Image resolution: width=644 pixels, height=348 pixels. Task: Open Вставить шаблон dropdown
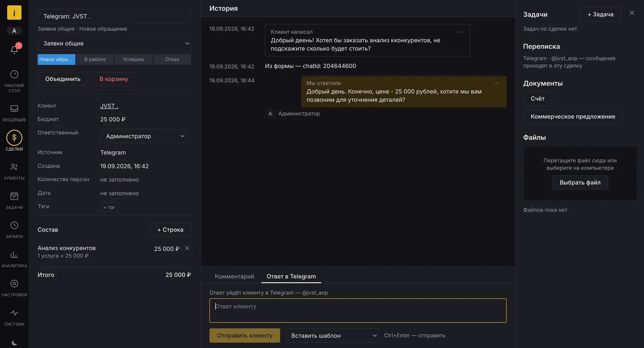tap(332, 335)
